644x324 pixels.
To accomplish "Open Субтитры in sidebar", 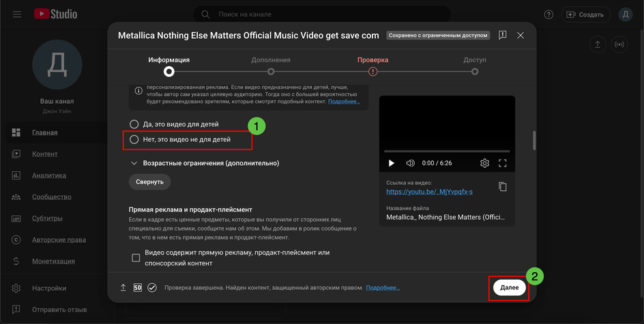I will coord(47,218).
